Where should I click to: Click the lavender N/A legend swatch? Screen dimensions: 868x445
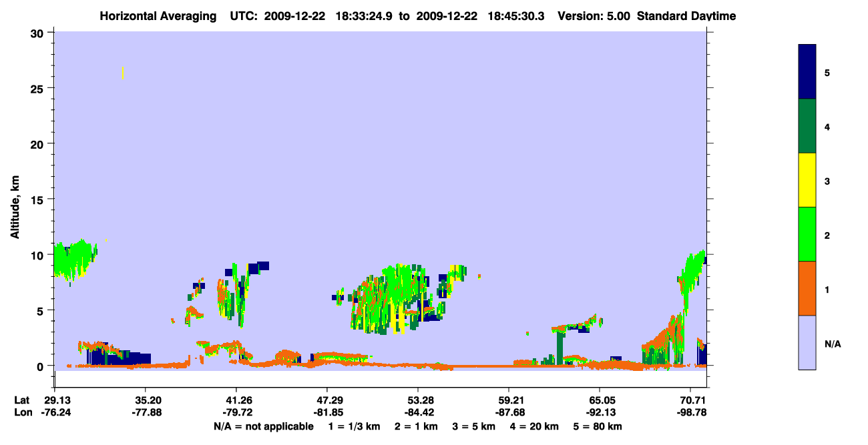[x=807, y=342]
